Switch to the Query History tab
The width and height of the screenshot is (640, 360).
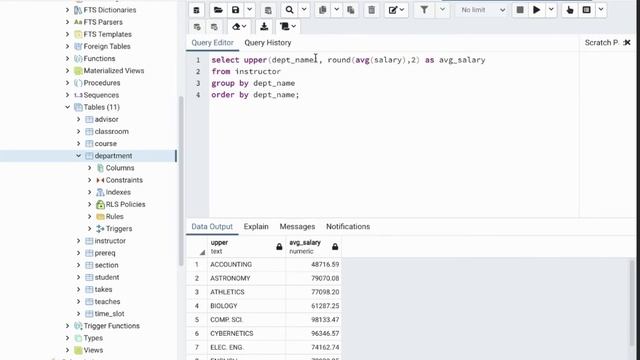coord(268,43)
